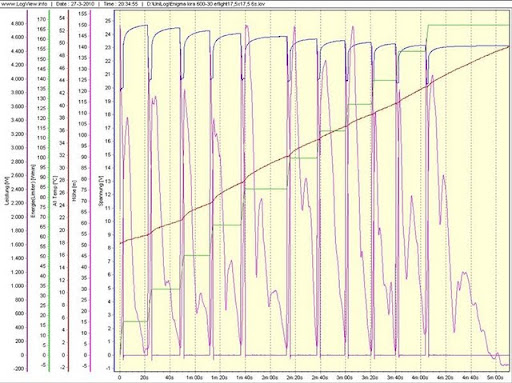Viewport: 512px width, 383px height.
Task: Click the 100 tick on the Energie axis
Action: [x=41, y=157]
